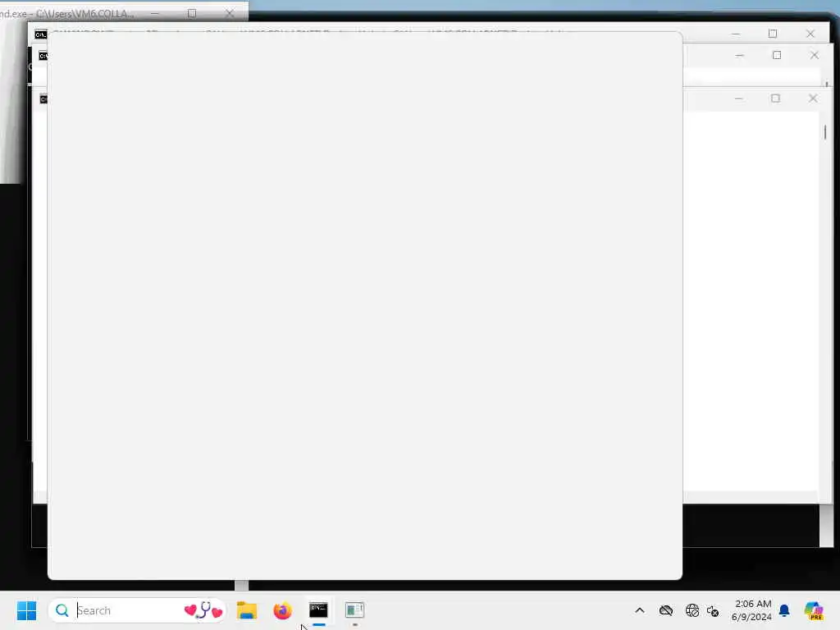Image resolution: width=840 pixels, height=630 pixels.
Task: Close the third console window
Action: click(x=813, y=98)
